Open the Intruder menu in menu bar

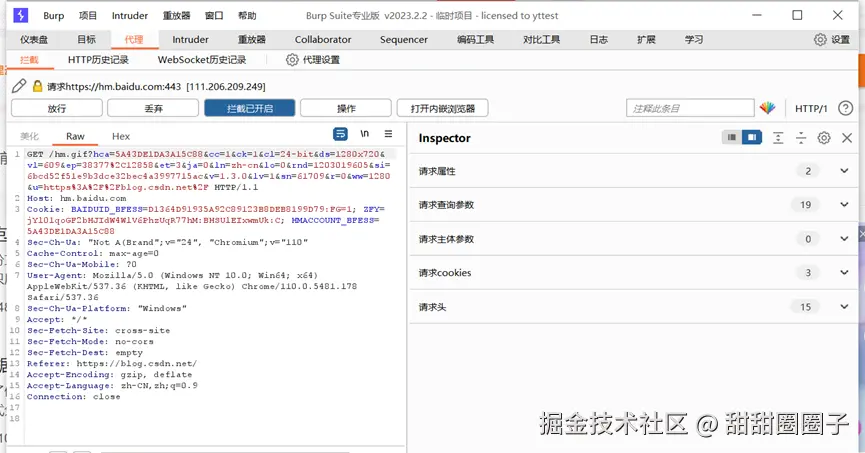click(130, 15)
